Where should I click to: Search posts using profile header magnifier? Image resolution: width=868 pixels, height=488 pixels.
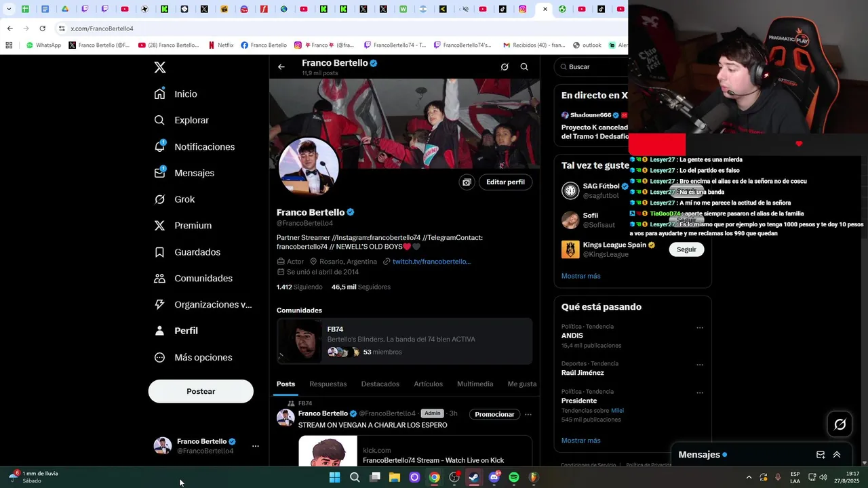click(524, 67)
